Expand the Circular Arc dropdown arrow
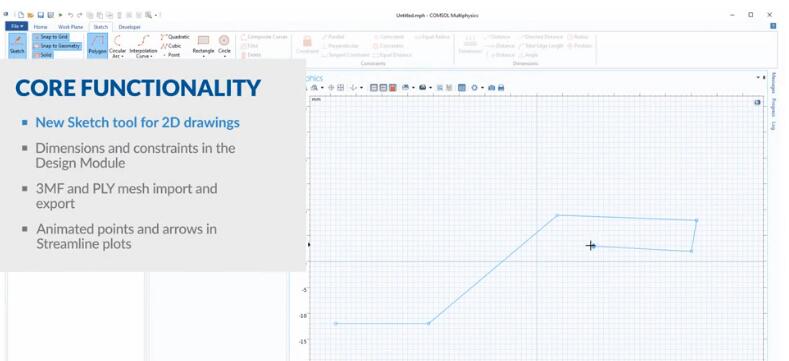Screen dimensions: 789x361 (122, 56)
